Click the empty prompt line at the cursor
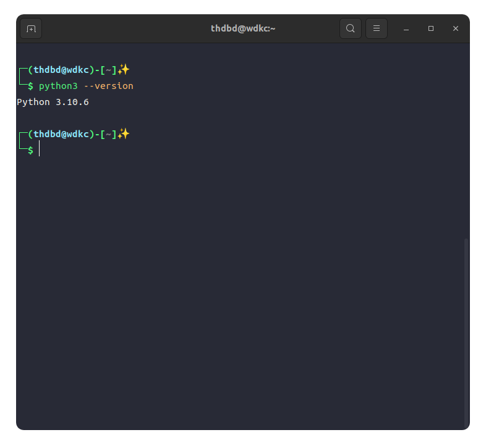Screen dimensions: 486x448 [30, 150]
